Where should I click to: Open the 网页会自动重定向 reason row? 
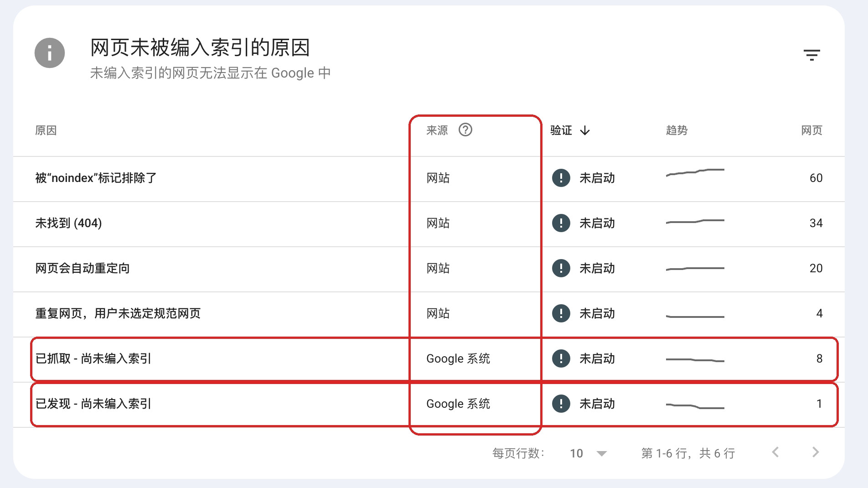pyautogui.click(x=429, y=269)
